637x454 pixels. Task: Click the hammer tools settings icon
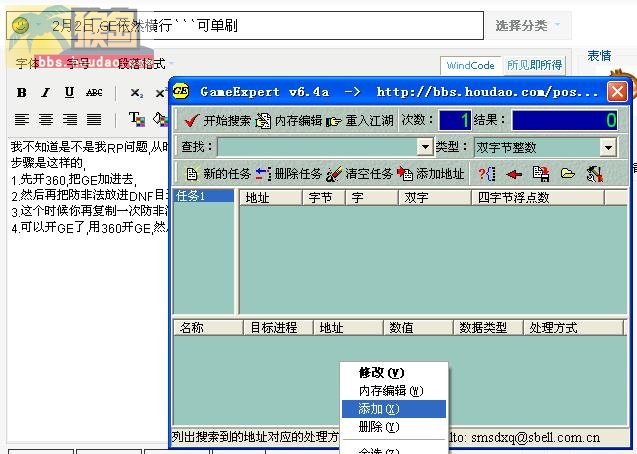[594, 174]
